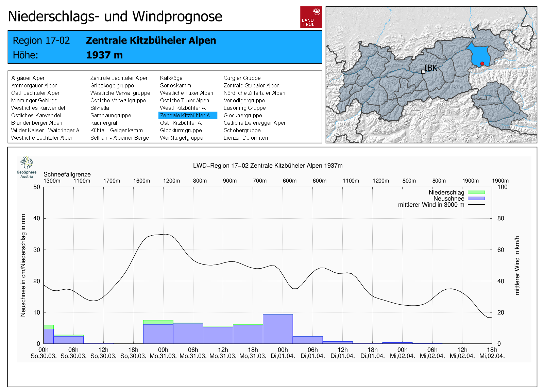Select Kühtai - Geigenkamm region
The height and width of the screenshot is (392, 544).
(x=116, y=131)
